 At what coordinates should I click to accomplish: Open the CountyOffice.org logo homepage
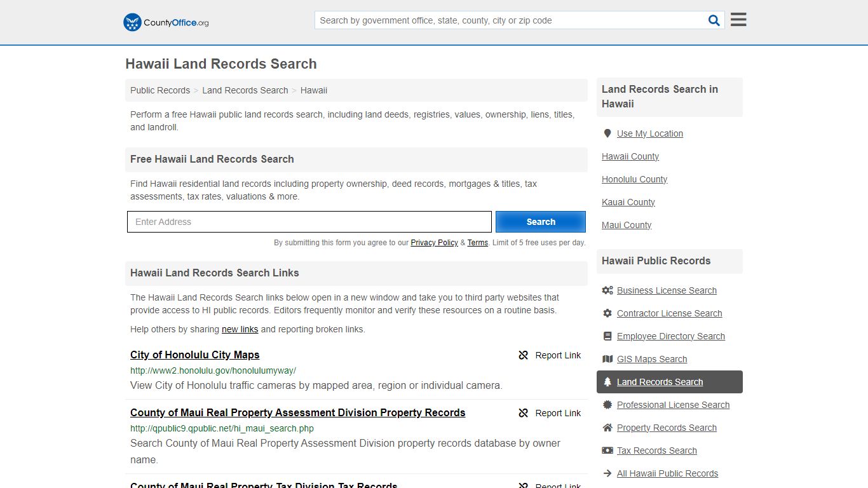pyautogui.click(x=166, y=22)
